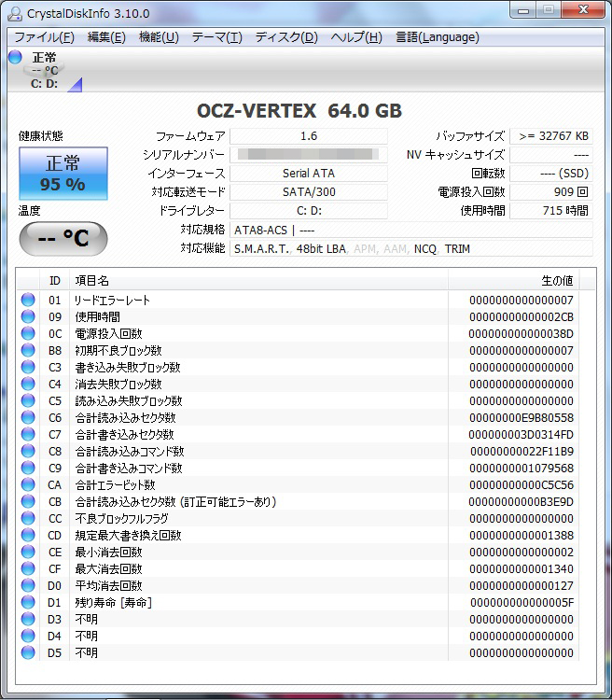
Task: Click status orb for C7 合計書き込みセクタ数
Action: (x=28, y=434)
